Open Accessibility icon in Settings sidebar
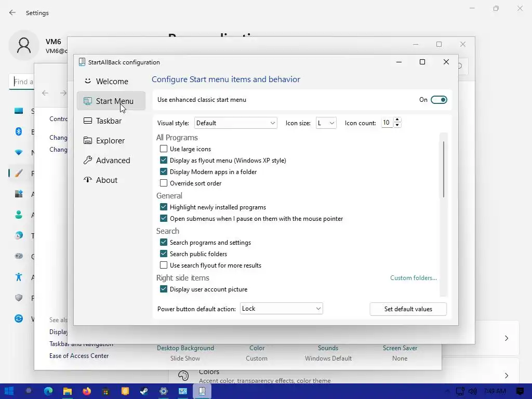 pos(19,277)
